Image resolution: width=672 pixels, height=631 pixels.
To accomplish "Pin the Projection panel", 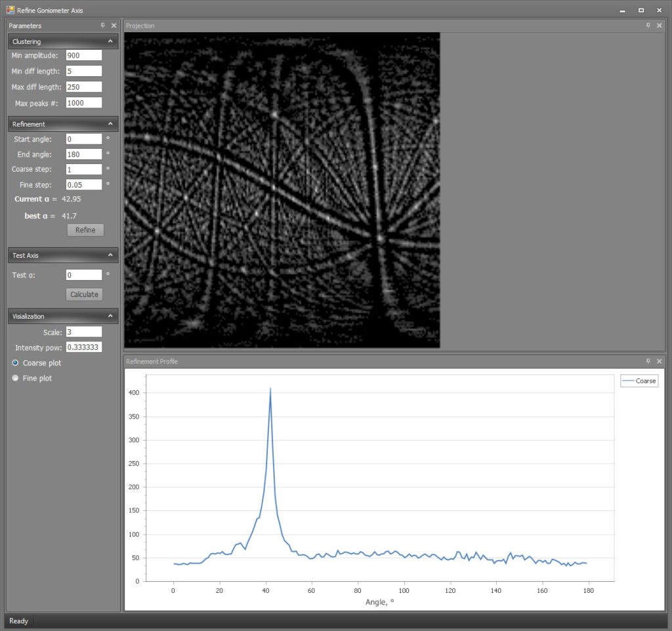I will 648,26.
